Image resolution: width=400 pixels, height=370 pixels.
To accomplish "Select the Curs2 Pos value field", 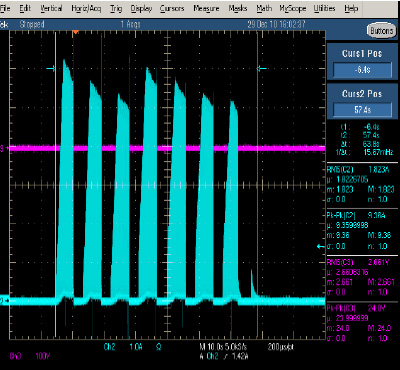I will 362,110.
